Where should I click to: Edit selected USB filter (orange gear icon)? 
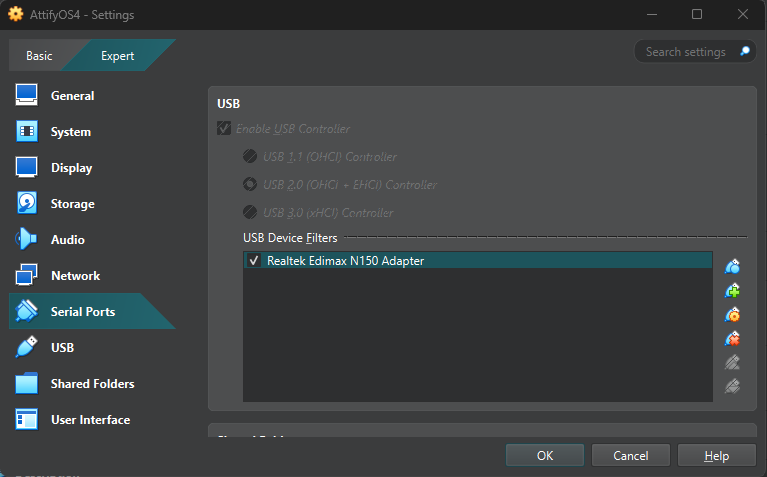tap(733, 315)
